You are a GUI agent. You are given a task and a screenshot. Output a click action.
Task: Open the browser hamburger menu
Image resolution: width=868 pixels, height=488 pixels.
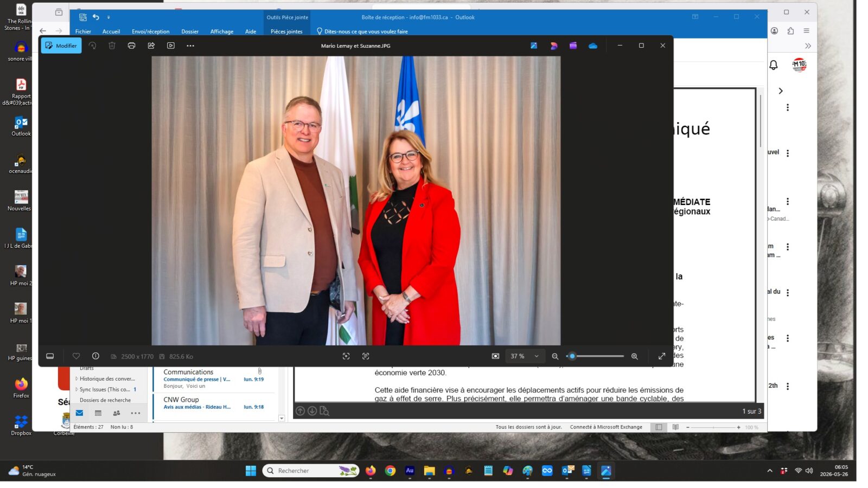(807, 31)
